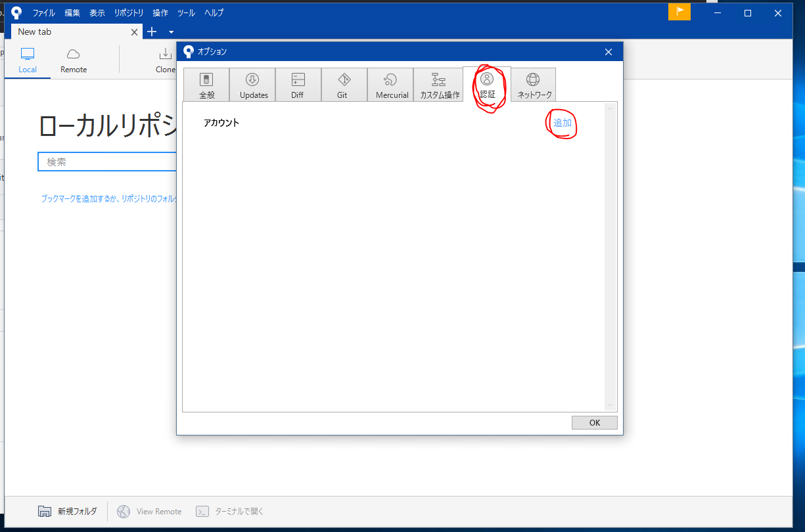Screen dimensions: 805x532
Task: Click the 検索 search field
Action: click(105, 161)
